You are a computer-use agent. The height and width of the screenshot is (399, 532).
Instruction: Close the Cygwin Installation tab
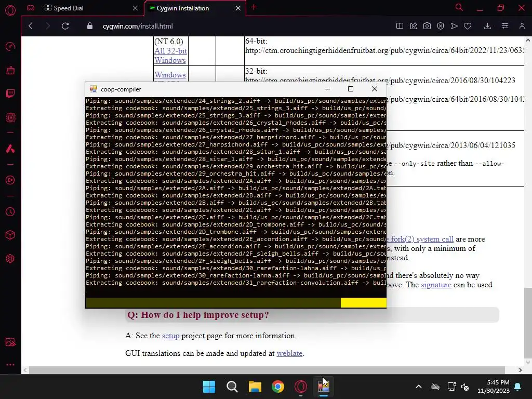coord(238,8)
